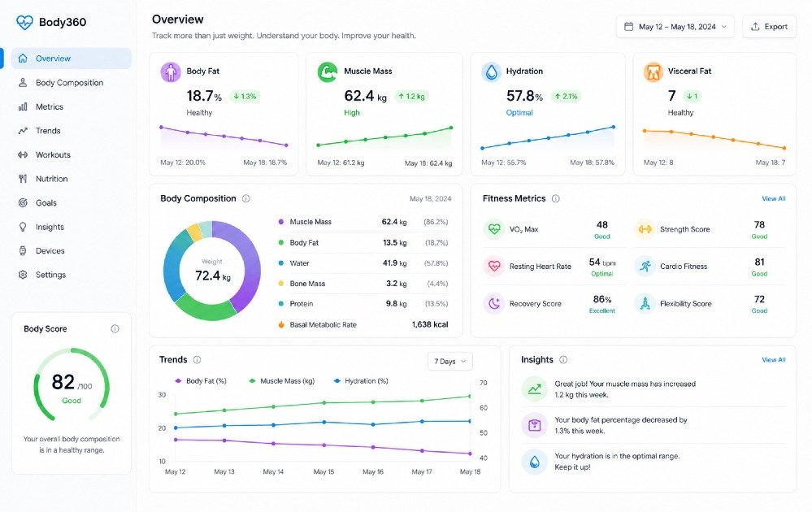Viewport: 812px width, 512px height.
Task: Select the Protein 9.8 kg row
Action: pyautogui.click(x=363, y=304)
